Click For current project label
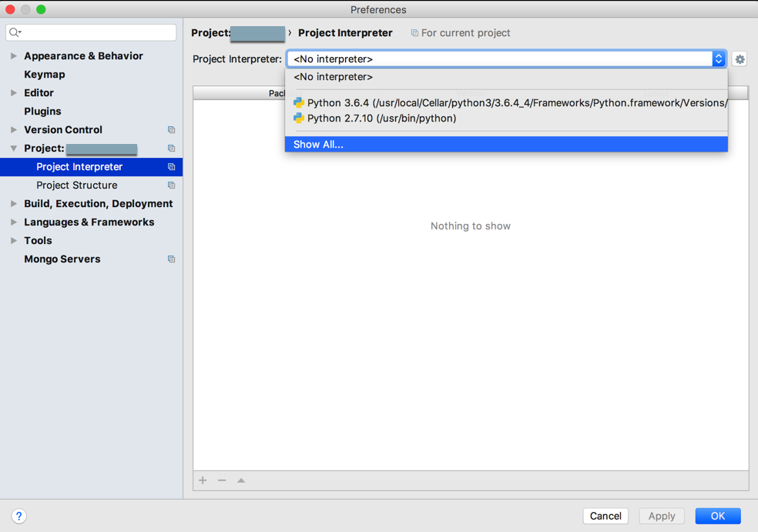 (465, 33)
